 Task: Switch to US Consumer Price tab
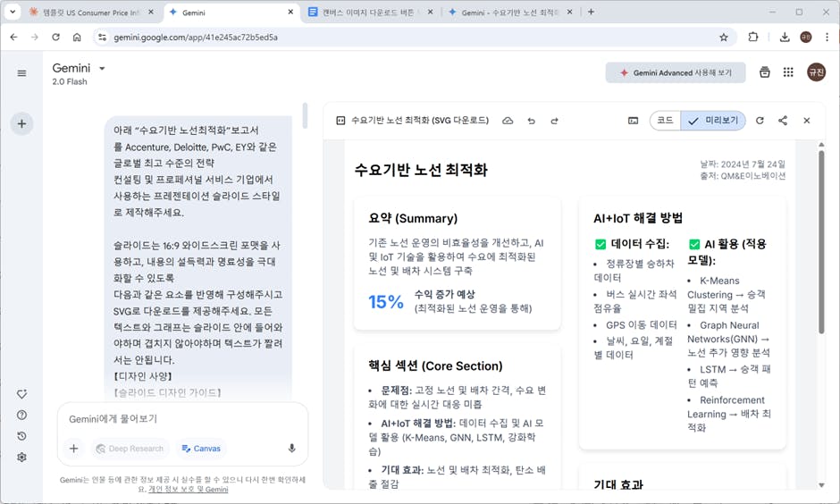coord(90,12)
